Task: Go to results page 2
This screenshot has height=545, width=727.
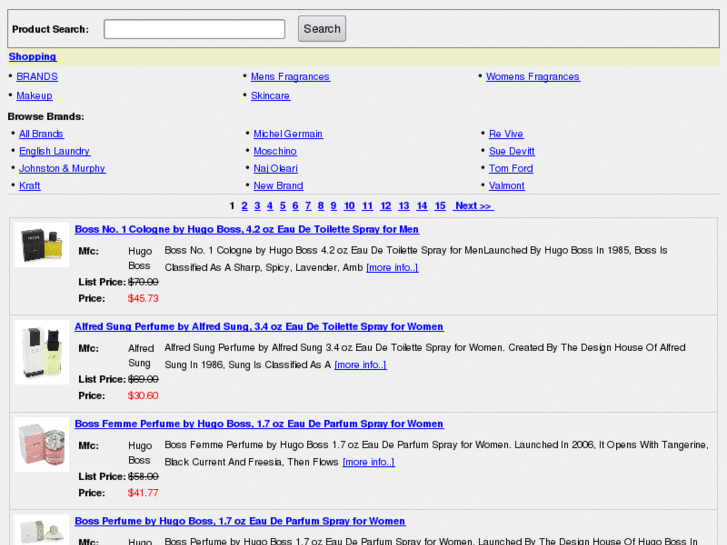Action: [244, 206]
